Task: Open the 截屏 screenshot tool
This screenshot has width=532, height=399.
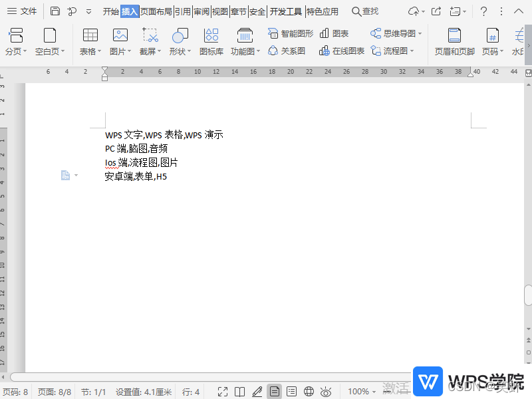Action: point(150,42)
